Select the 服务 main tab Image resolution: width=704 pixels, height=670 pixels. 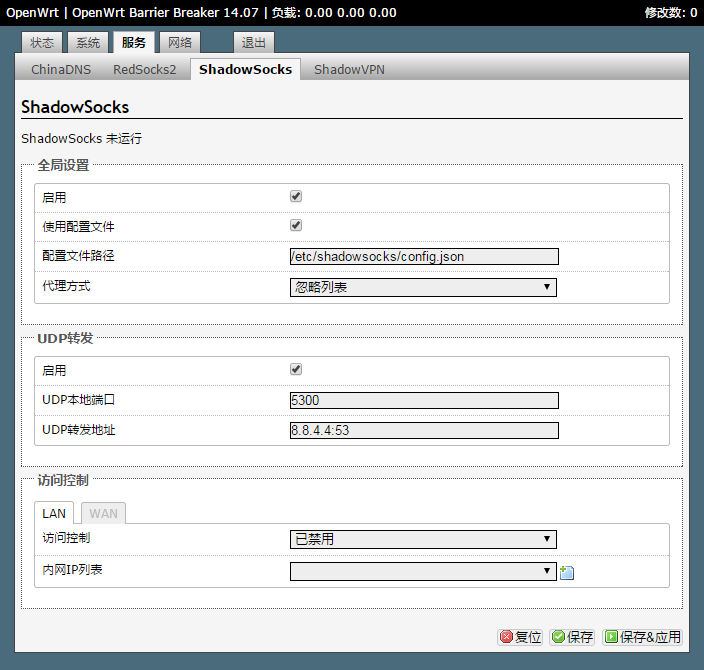[134, 43]
